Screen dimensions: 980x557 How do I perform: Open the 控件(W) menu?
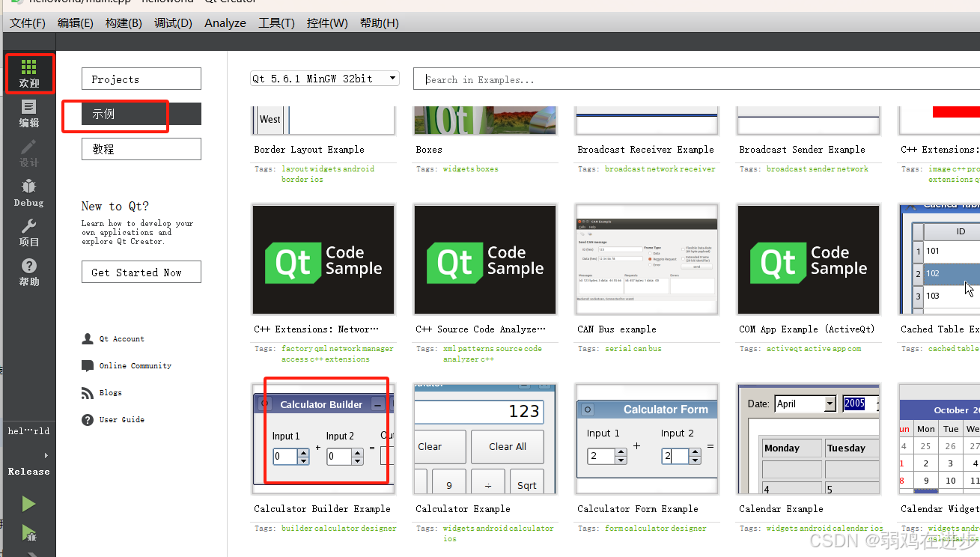[x=327, y=23]
